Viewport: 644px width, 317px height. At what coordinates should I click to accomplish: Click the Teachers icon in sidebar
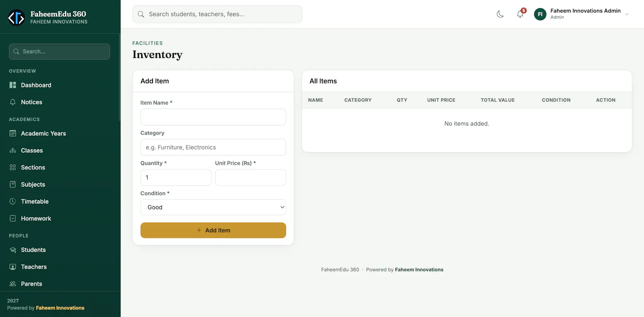[13, 267]
